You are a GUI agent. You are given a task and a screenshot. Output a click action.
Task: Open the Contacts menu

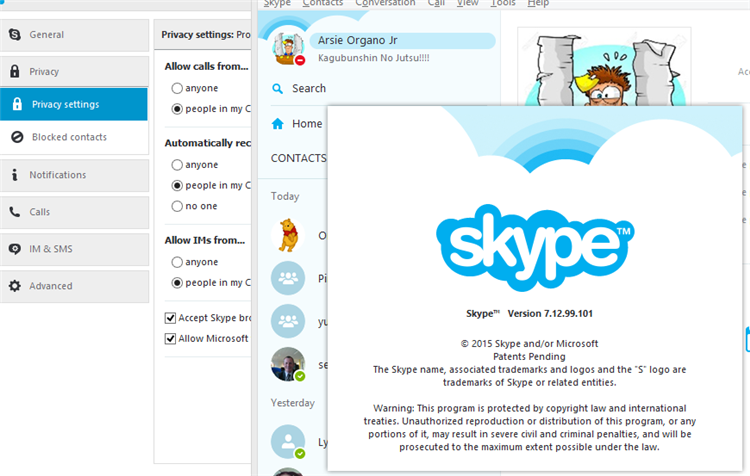[323, 3]
